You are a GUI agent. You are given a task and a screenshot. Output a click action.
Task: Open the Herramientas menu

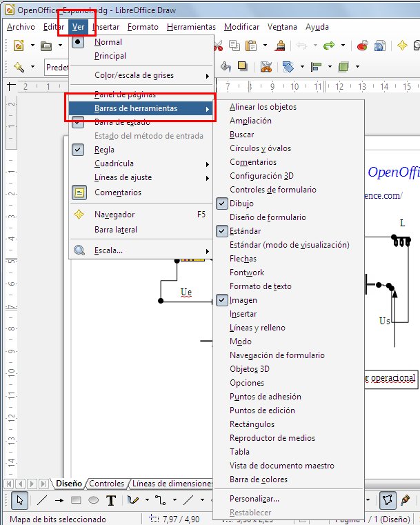coord(192,27)
